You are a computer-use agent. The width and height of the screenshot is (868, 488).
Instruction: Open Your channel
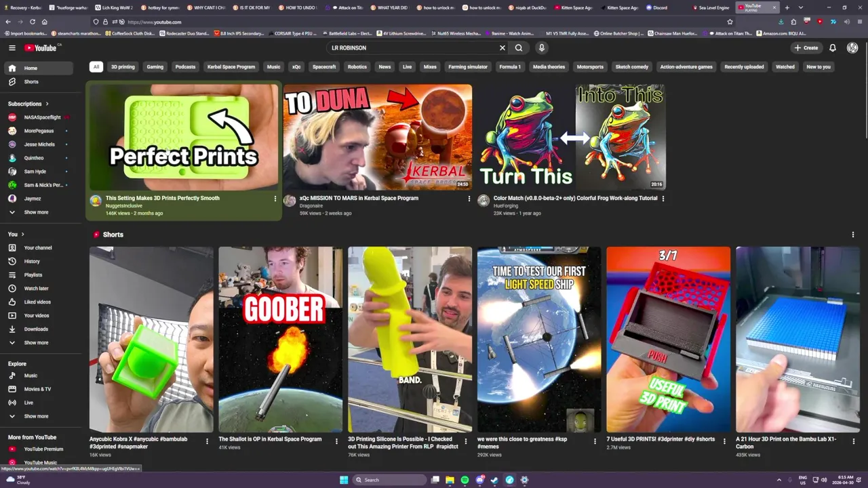point(39,247)
